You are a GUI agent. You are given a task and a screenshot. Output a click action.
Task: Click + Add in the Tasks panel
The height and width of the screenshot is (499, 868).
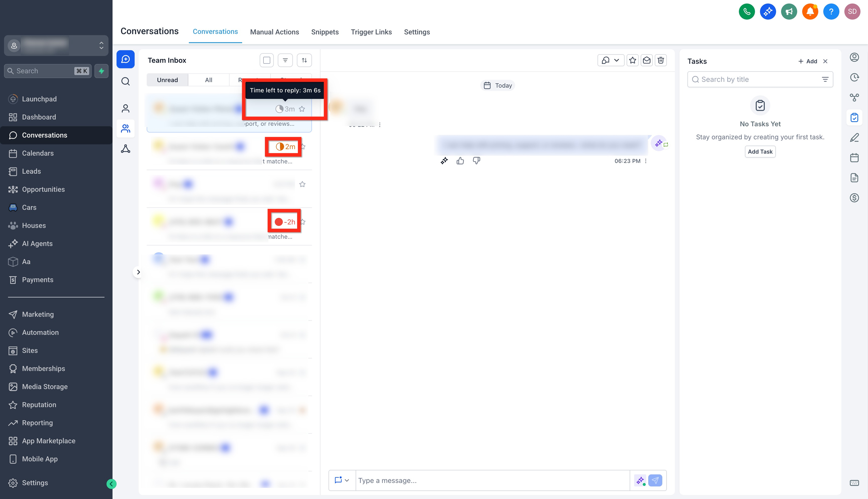[x=807, y=61]
